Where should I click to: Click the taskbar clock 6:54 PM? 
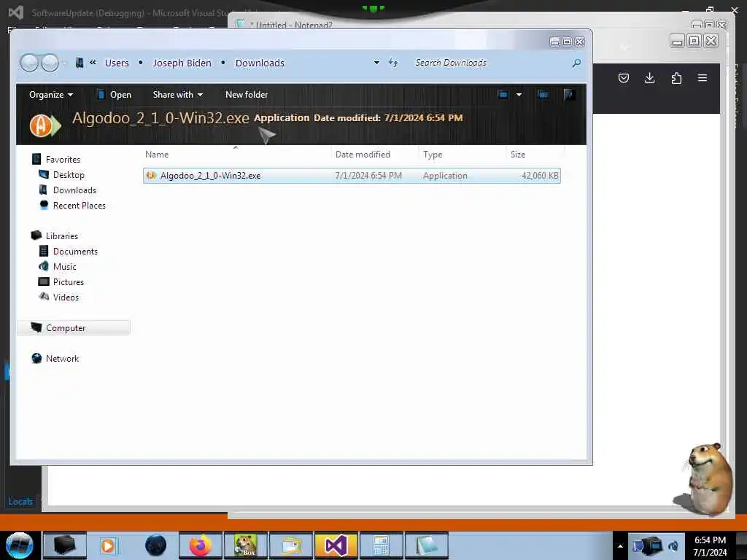click(x=710, y=545)
